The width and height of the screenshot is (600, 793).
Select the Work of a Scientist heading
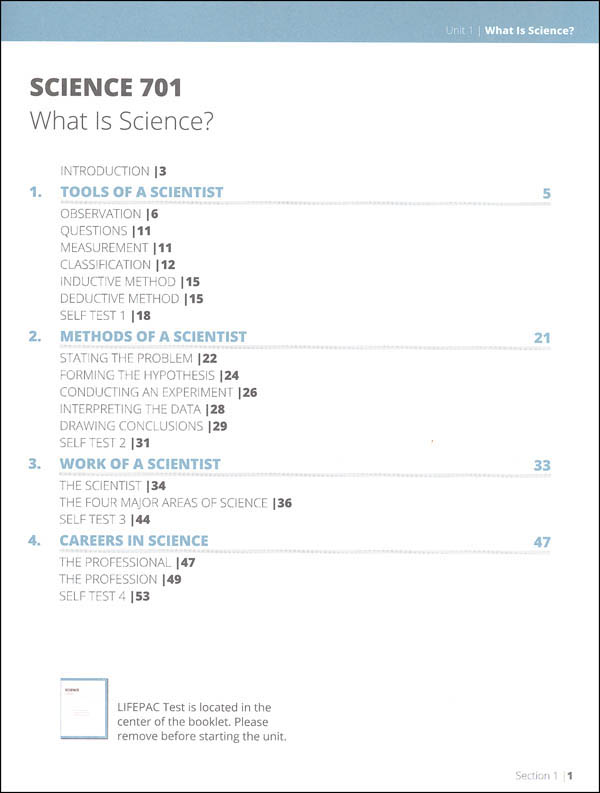140,464
